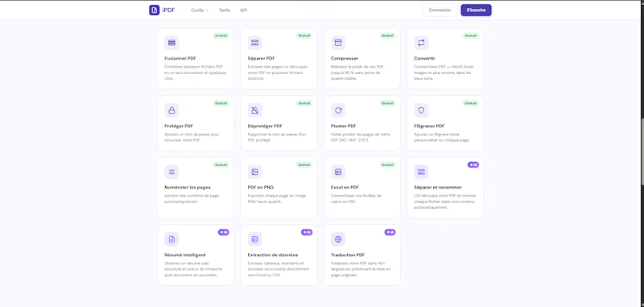Select the Déprotéger PDF title
Screen dimensions: 644x307
click(265, 127)
